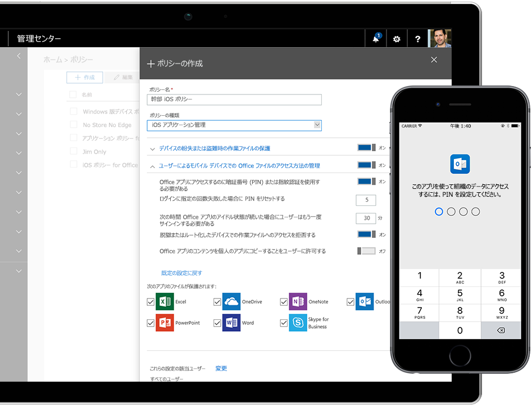Tap the first PIN digit circle
532x407 pixels.
click(439, 212)
